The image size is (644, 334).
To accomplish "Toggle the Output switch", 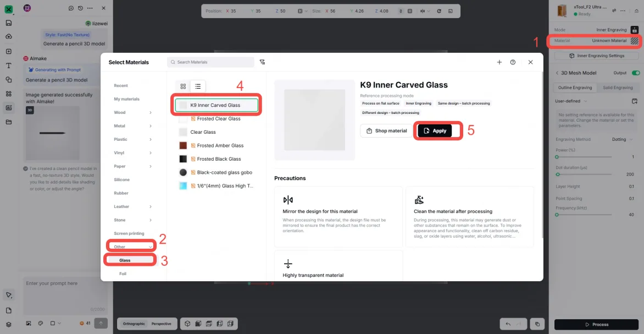I will (x=636, y=73).
